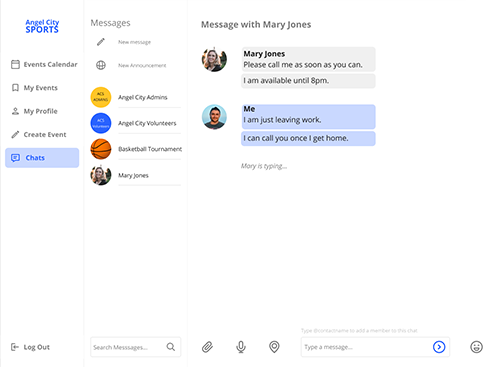Viewport: 502px width, 367px height.
Task: Open Angel City Admins conversation
Action: 136,97
